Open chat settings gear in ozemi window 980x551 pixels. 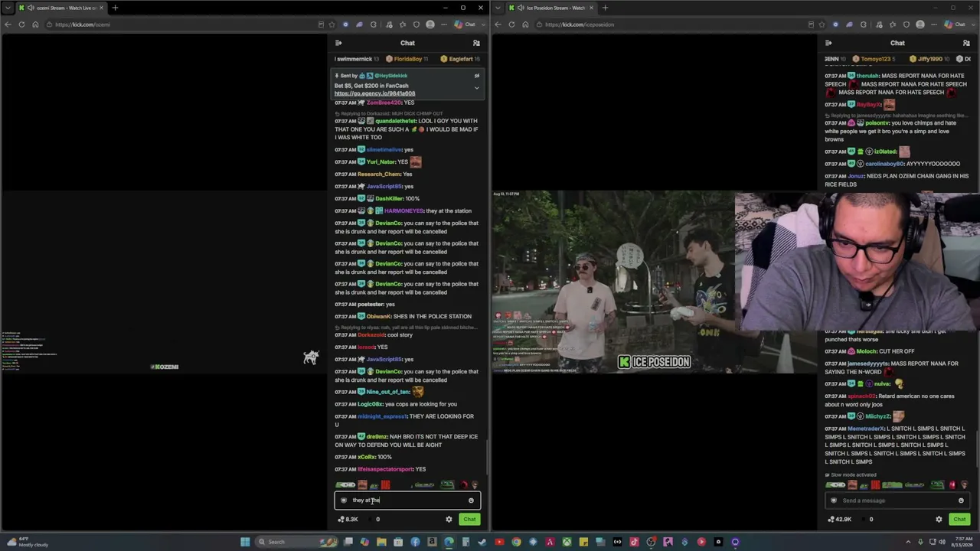pos(449,519)
